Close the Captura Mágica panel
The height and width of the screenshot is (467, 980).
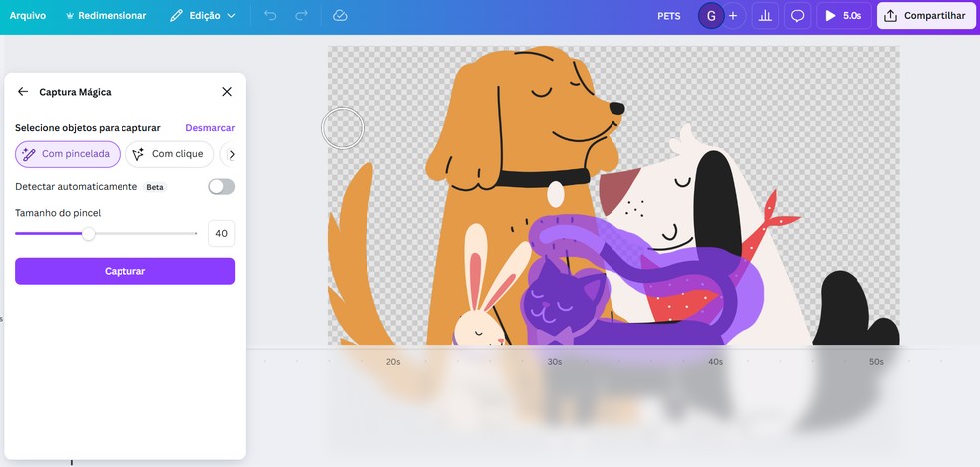click(x=227, y=92)
